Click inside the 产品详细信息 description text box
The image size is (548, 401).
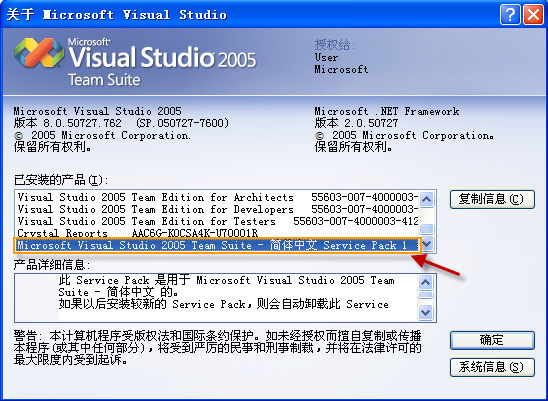point(216,298)
